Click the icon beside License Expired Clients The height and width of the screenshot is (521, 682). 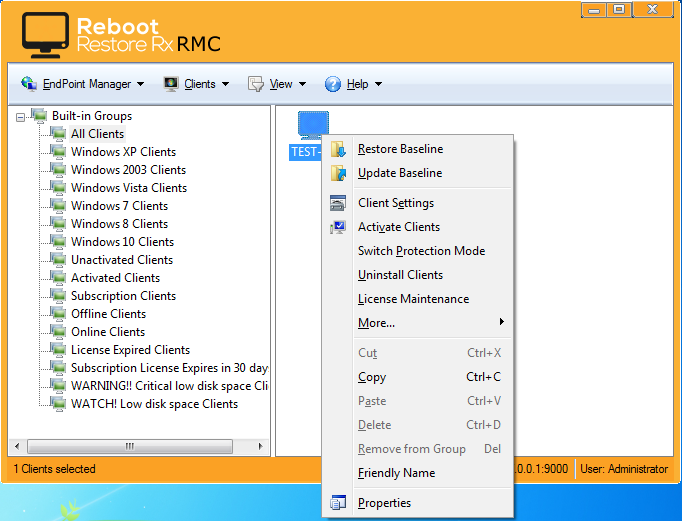click(58, 350)
